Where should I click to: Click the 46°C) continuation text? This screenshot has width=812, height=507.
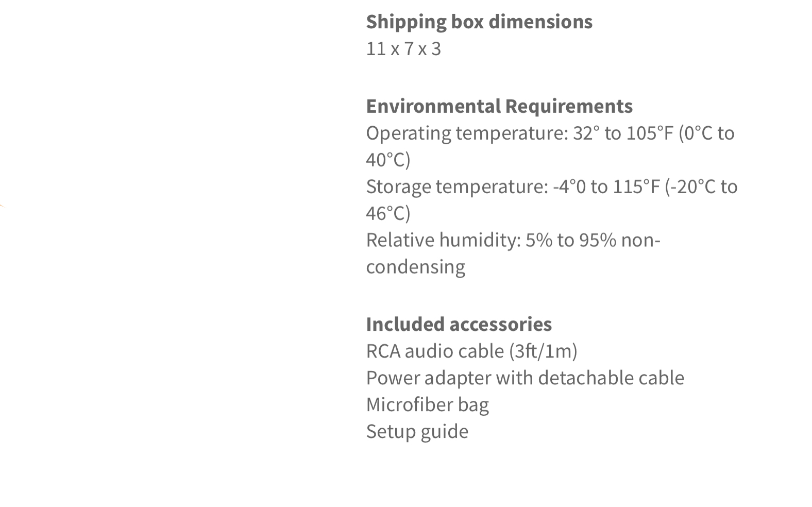point(388,213)
